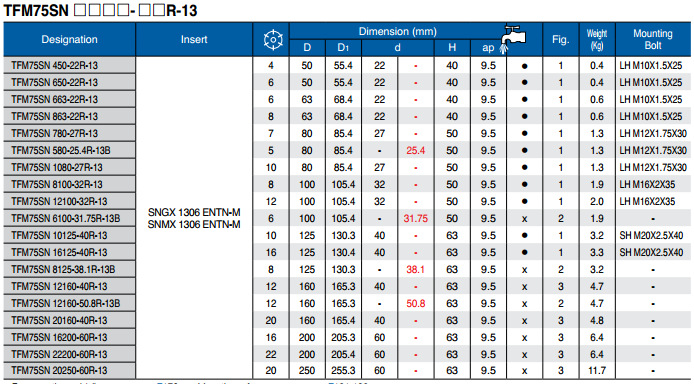Select SNGX 1306 ENTN-M insert text
Image resolution: width=694 pixels, height=384 pixels.
(x=194, y=213)
